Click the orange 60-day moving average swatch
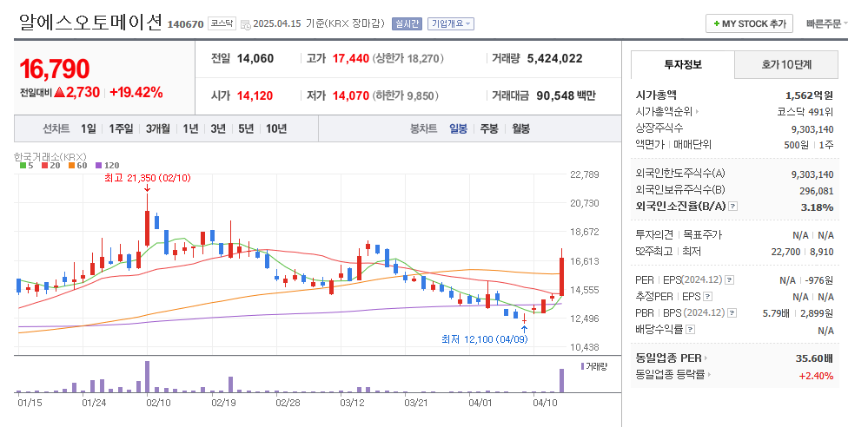Image resolution: width=868 pixels, height=427 pixels. (71, 166)
